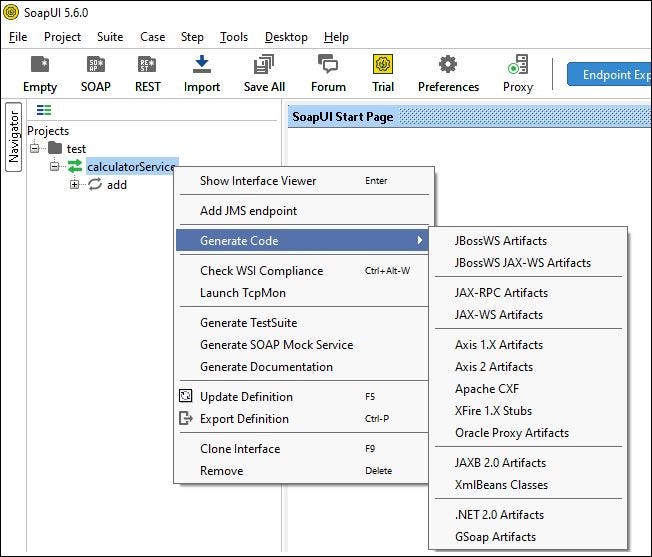Click the Export Definition menu icon
This screenshot has width=652, height=557.
[185, 418]
